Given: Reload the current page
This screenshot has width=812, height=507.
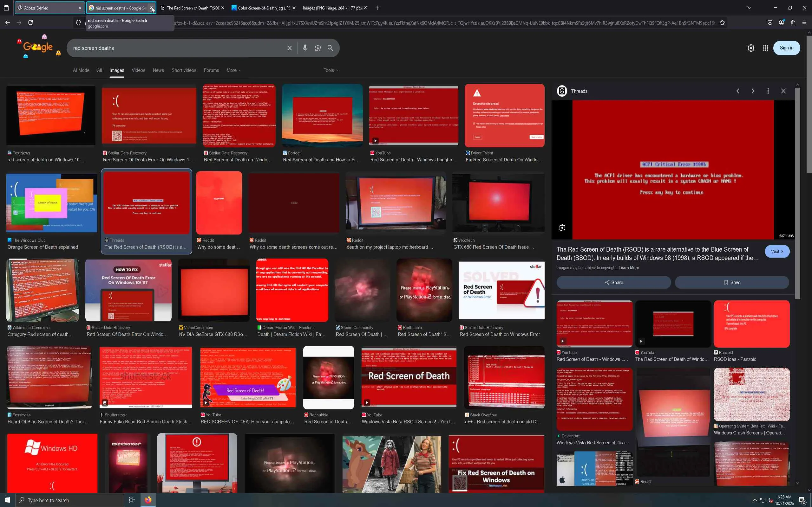Looking at the screenshot, I should click(30, 22).
